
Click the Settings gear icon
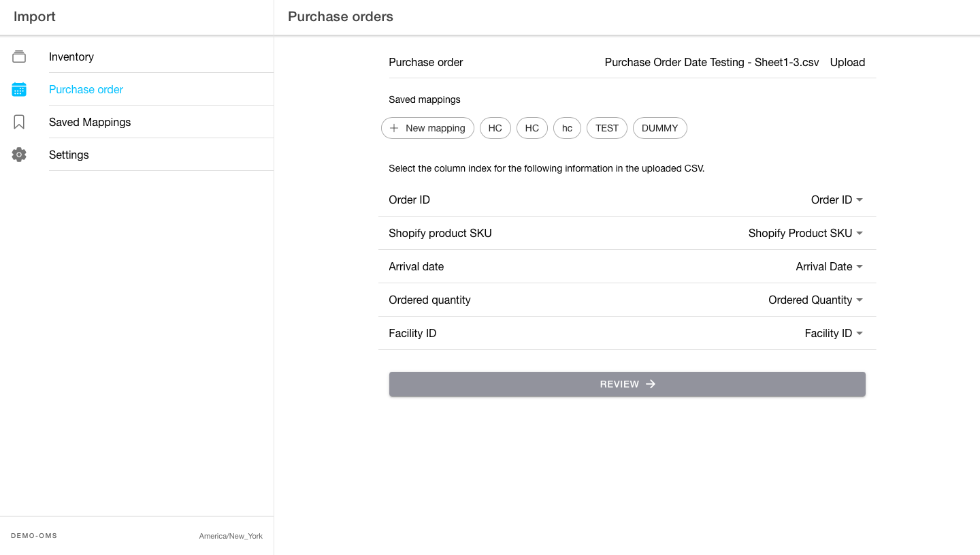[x=19, y=155]
